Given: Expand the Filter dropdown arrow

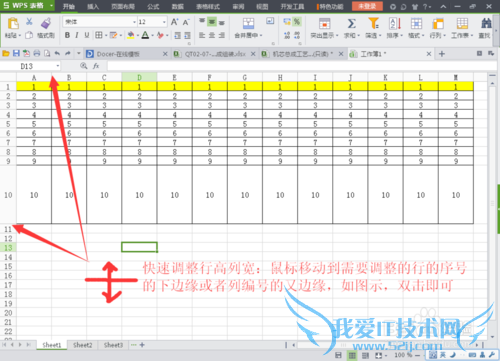Looking at the screenshot, I should 380,35.
